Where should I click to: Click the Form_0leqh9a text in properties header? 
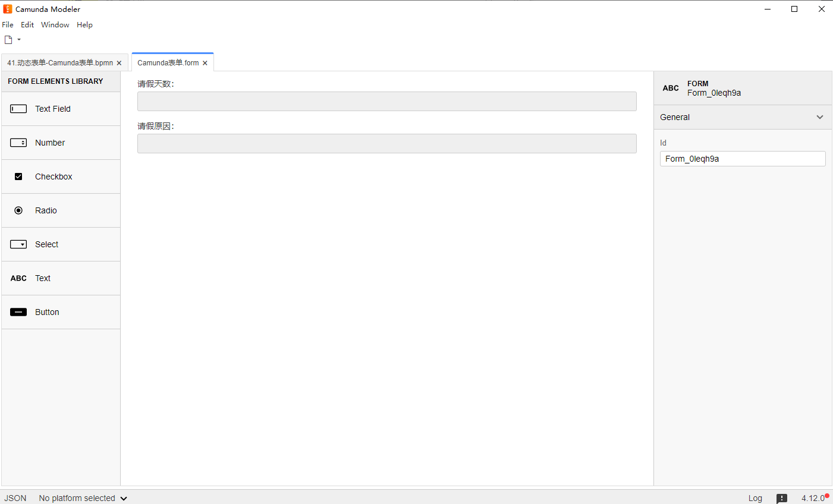click(x=714, y=93)
